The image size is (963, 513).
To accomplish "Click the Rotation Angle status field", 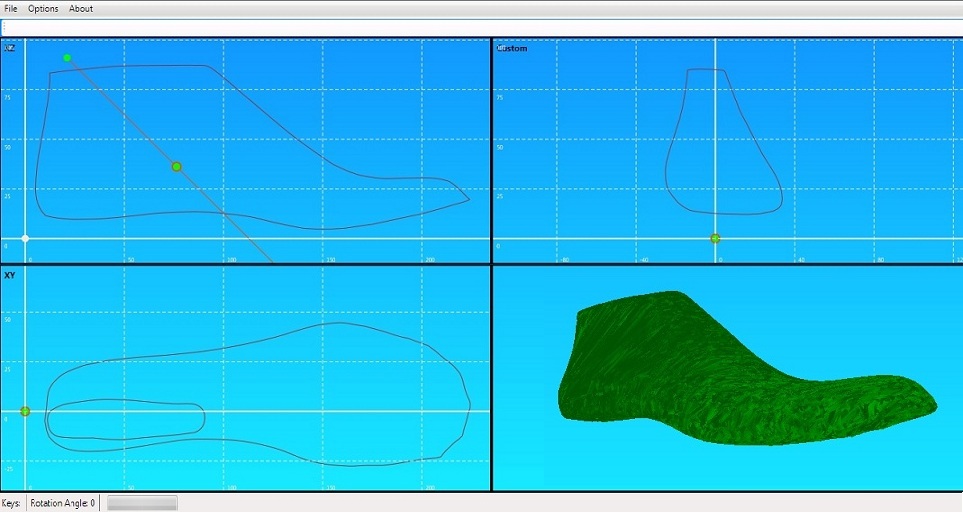I will (x=63, y=503).
